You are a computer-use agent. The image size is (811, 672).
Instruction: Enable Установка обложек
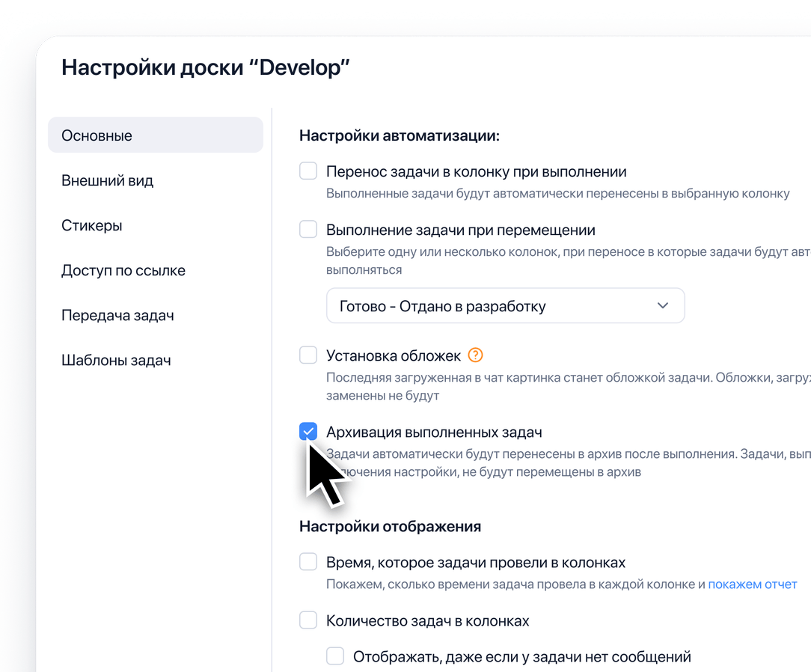click(308, 355)
